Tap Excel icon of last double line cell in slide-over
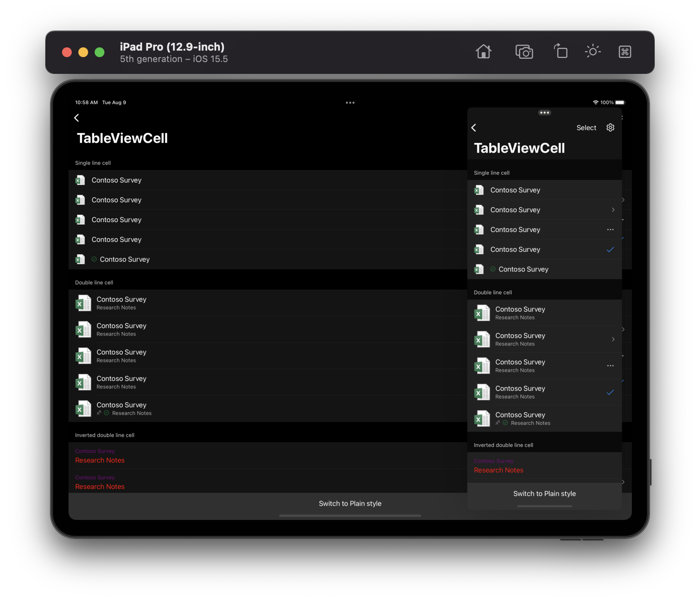The width and height of the screenshot is (700, 604). click(x=482, y=419)
